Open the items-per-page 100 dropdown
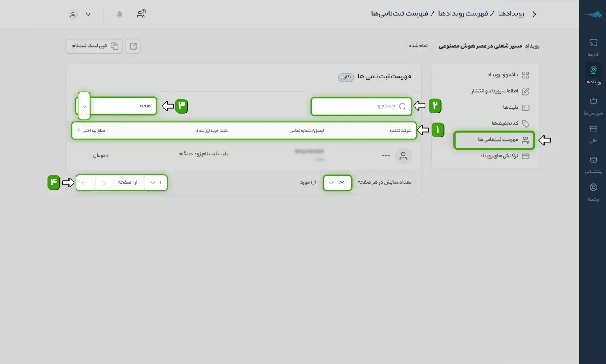 [337, 183]
